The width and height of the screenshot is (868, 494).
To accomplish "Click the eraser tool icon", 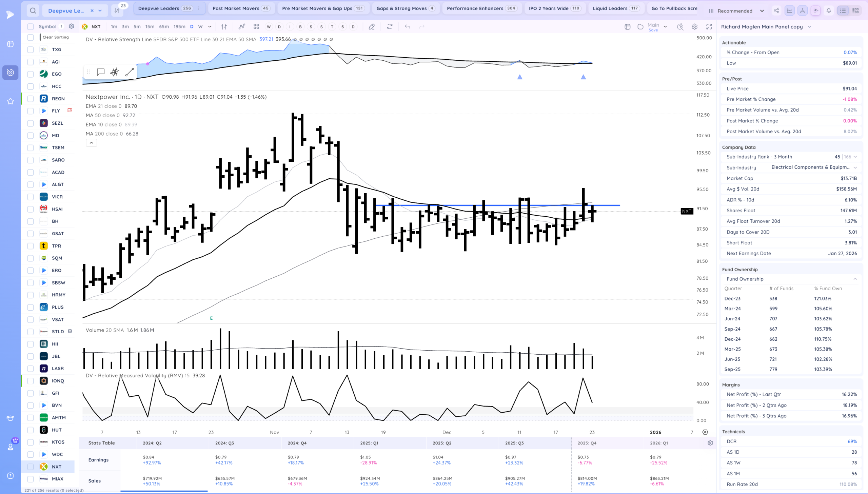I will pos(371,26).
